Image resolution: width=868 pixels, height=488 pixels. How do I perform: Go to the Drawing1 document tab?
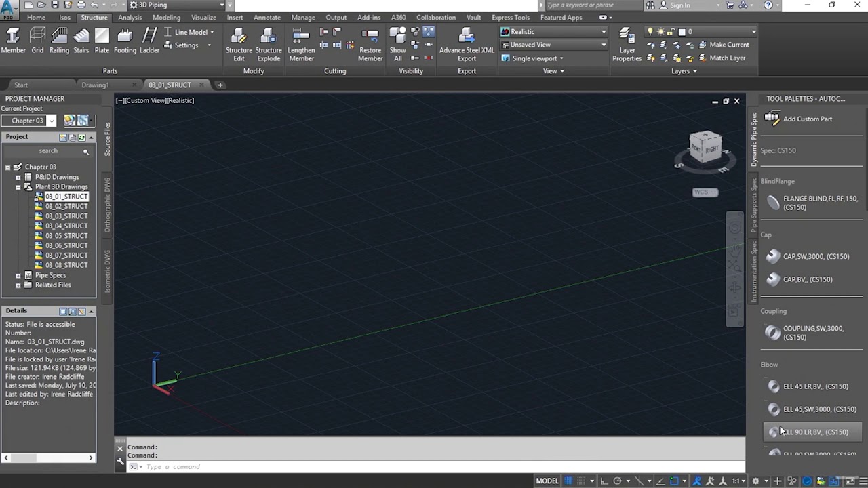(x=95, y=85)
